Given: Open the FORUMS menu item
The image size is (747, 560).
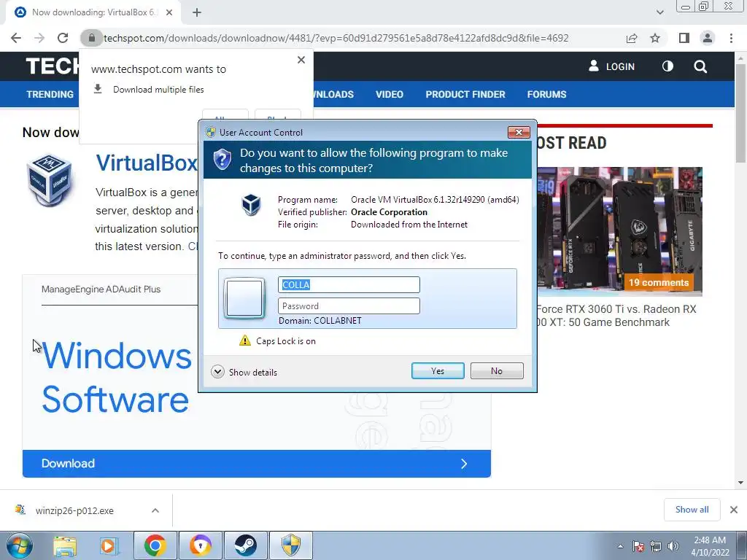Looking at the screenshot, I should [x=546, y=94].
